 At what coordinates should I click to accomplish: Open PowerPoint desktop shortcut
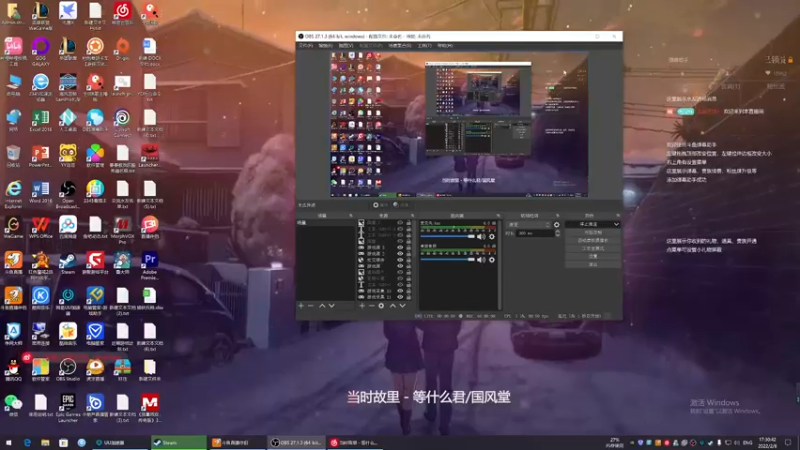pyautogui.click(x=41, y=156)
